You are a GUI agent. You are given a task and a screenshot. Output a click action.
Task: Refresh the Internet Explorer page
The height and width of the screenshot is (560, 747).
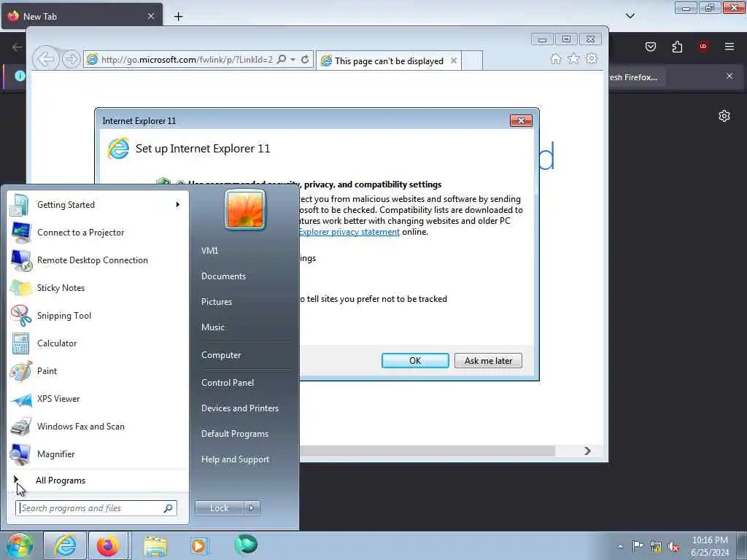click(x=305, y=60)
